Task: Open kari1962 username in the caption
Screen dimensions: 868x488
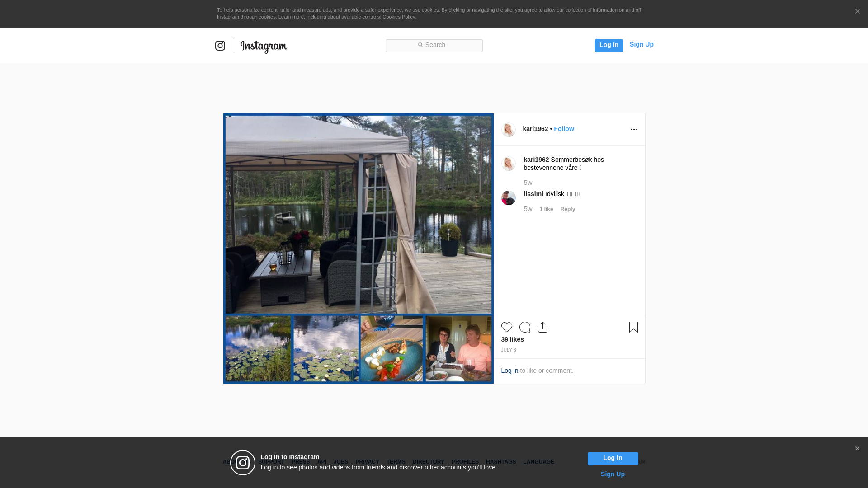Action: pyautogui.click(x=536, y=160)
